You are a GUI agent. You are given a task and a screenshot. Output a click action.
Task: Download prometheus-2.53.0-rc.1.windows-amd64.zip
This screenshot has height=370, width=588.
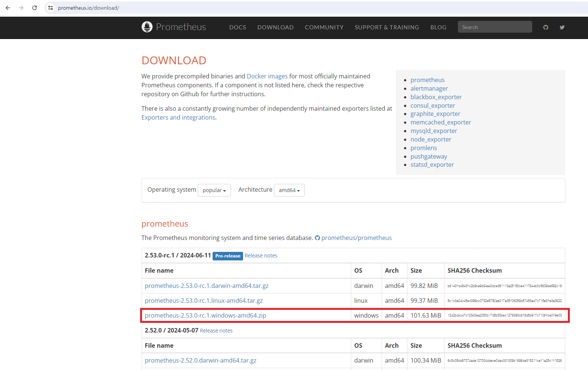(x=206, y=315)
